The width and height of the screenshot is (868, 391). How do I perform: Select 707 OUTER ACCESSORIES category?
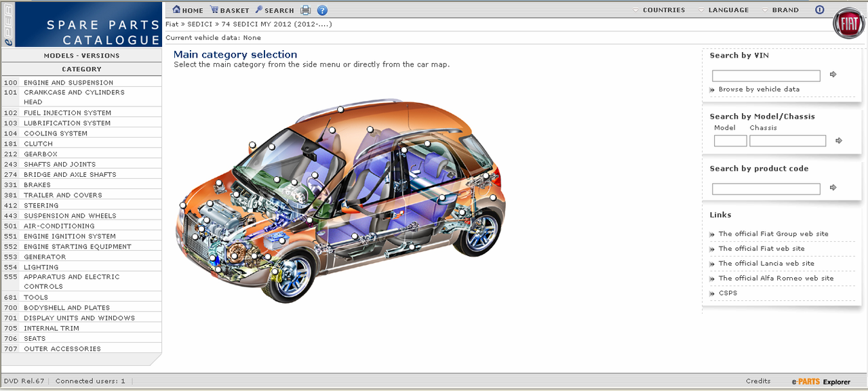tap(81, 349)
